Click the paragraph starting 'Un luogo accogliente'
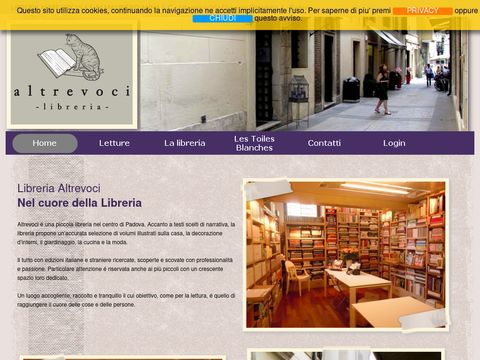The height and width of the screenshot is (360, 480). tap(126, 300)
